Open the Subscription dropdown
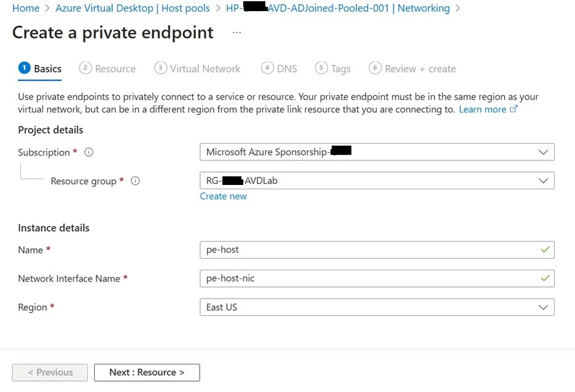Viewport: 575px width, 392px height. tap(377, 152)
